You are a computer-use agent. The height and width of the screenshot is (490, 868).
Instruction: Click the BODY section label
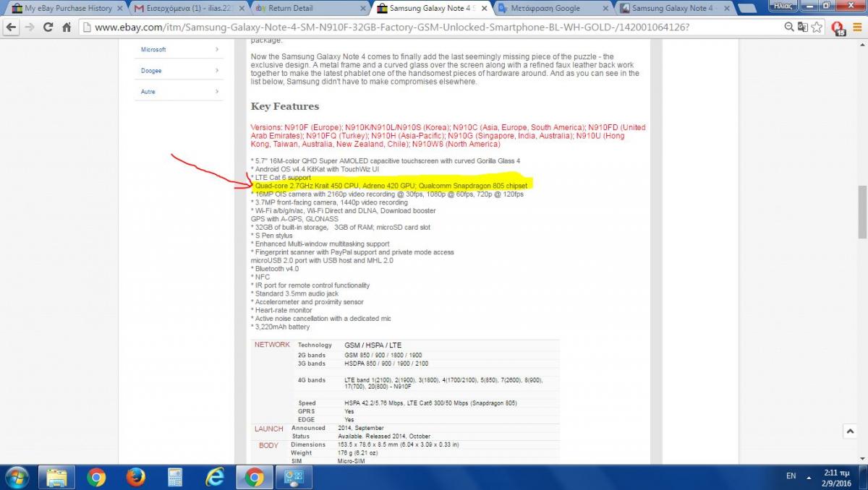(x=268, y=445)
